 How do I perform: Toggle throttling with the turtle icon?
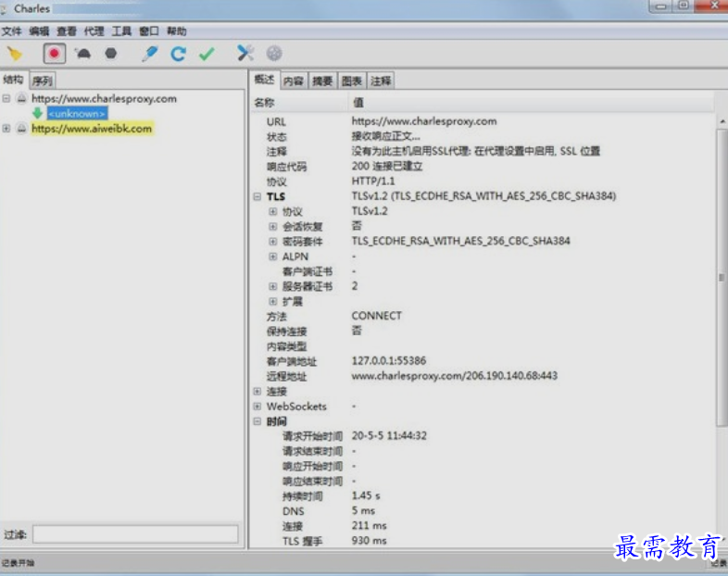click(x=83, y=54)
